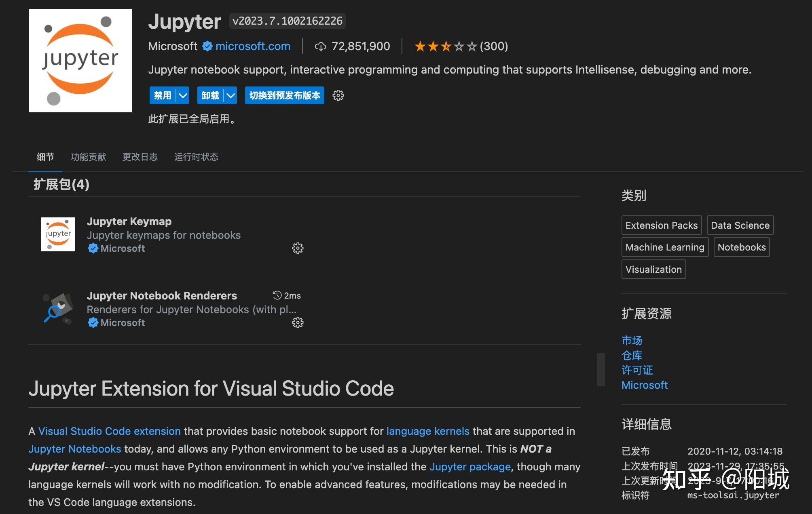Expand the dropdown arrow next to 禁用
The image size is (812, 514).
[x=183, y=95]
